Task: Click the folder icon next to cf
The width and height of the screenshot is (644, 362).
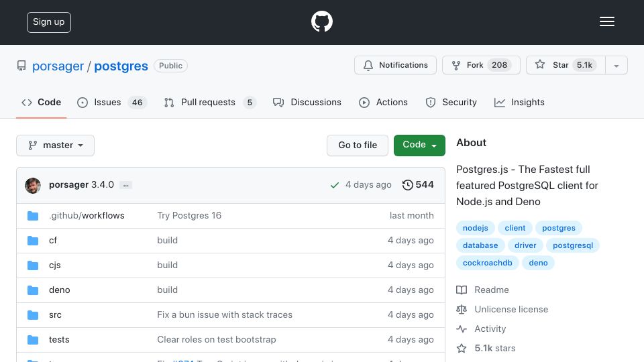Action: pyautogui.click(x=33, y=241)
